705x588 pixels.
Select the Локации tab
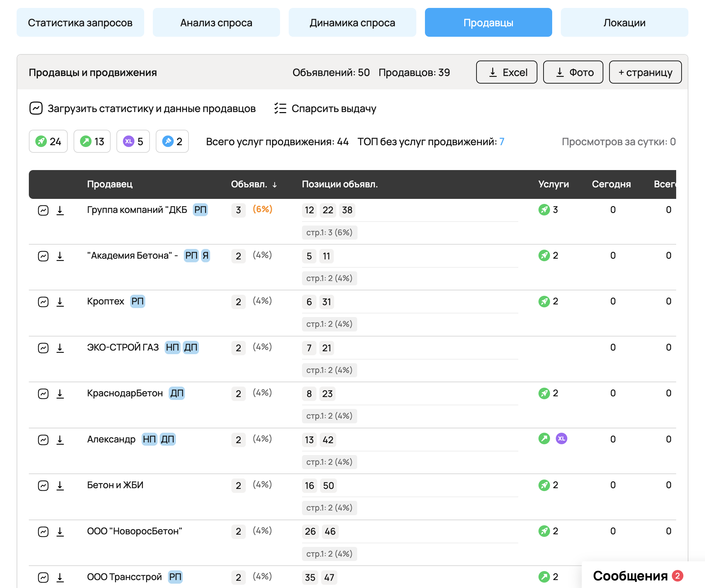coord(624,23)
